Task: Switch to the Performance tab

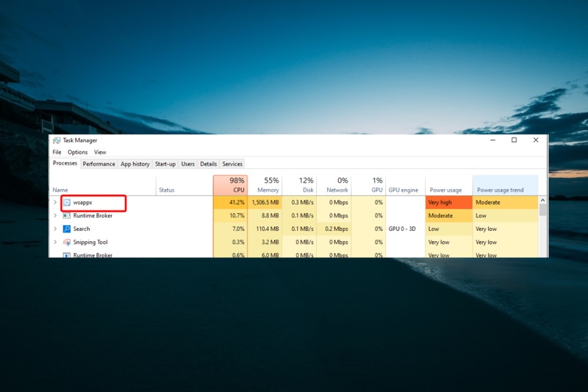Action: tap(99, 164)
